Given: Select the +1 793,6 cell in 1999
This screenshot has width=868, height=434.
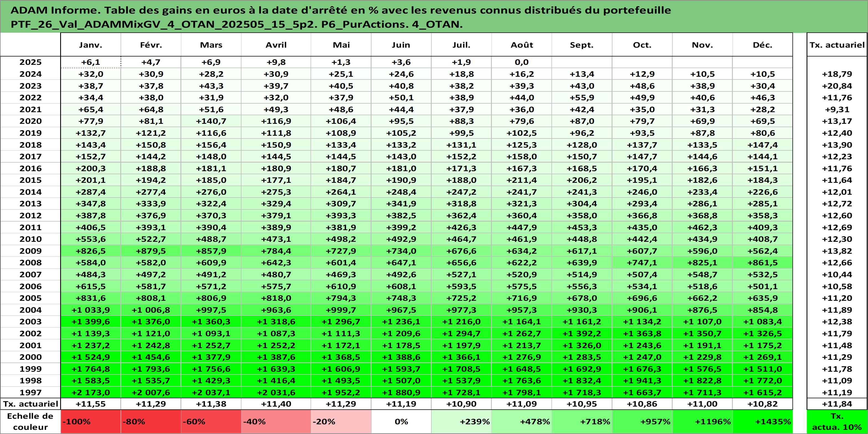Looking at the screenshot, I should pyautogui.click(x=151, y=369).
